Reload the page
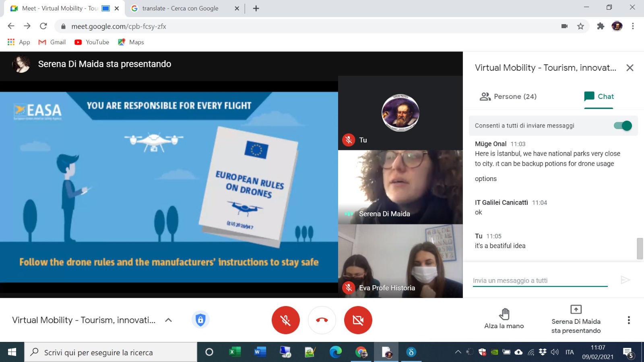644x362 pixels. point(43,26)
